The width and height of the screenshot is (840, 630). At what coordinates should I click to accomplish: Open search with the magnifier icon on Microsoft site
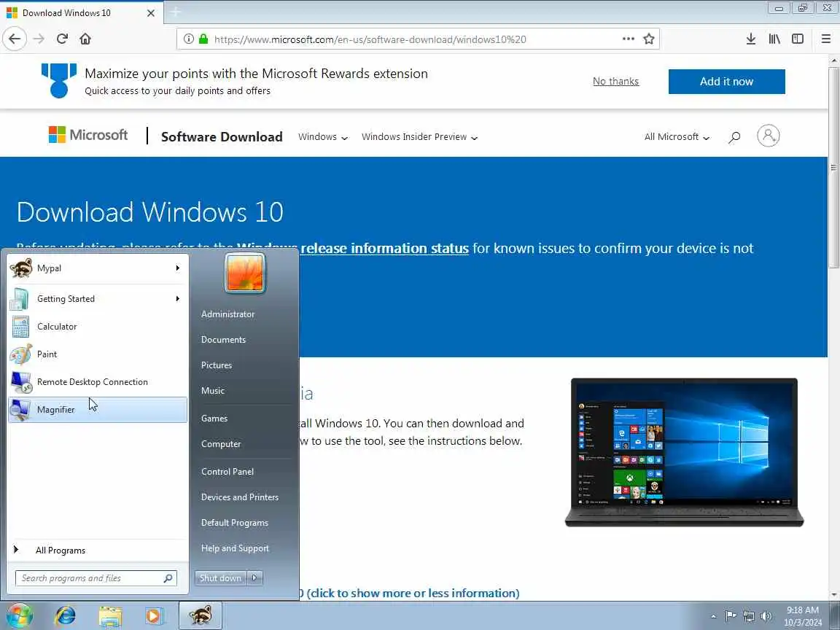coord(734,137)
